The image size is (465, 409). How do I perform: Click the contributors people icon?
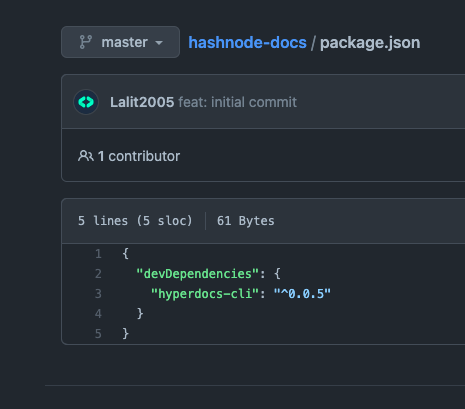[x=86, y=156]
